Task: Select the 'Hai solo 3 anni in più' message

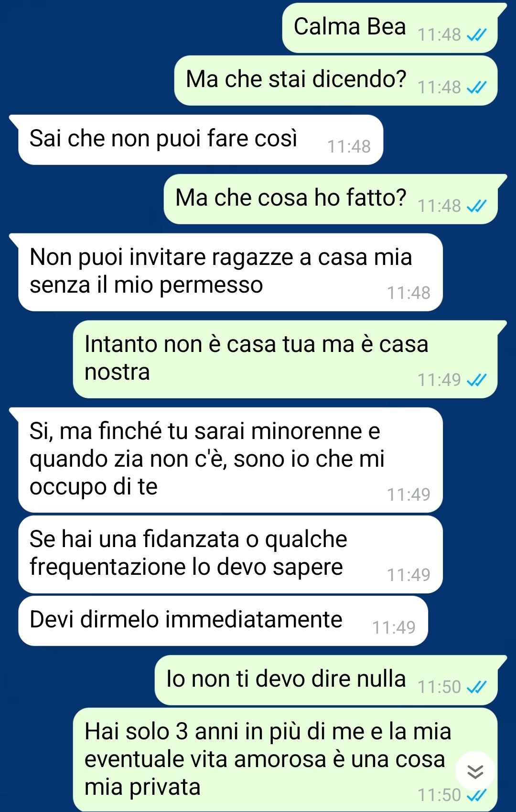Action: [x=286, y=759]
